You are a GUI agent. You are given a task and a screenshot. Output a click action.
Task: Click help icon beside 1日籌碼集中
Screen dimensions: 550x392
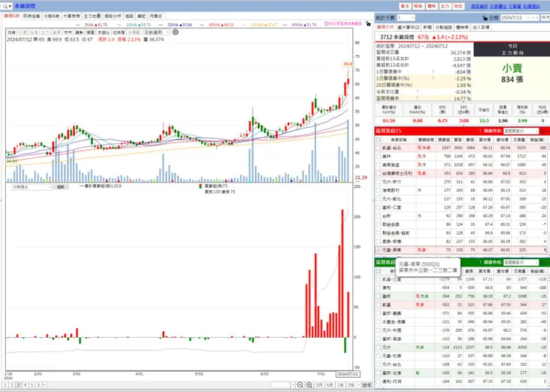point(433,72)
